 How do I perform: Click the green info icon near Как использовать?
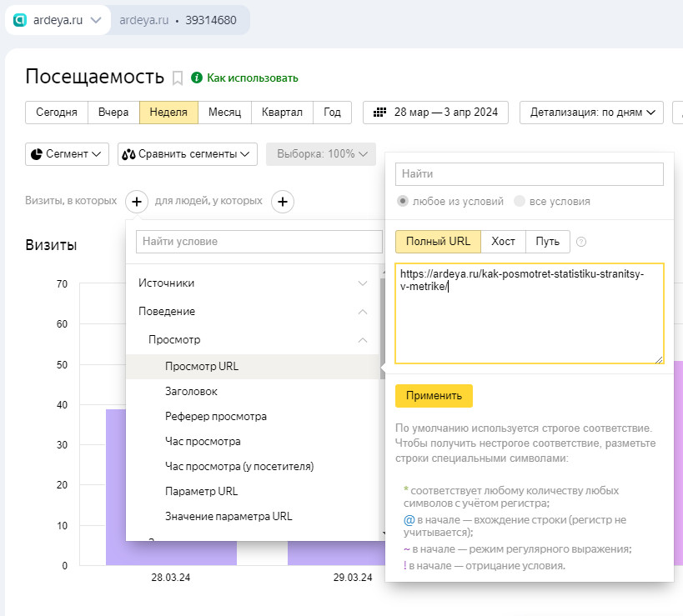[197, 78]
